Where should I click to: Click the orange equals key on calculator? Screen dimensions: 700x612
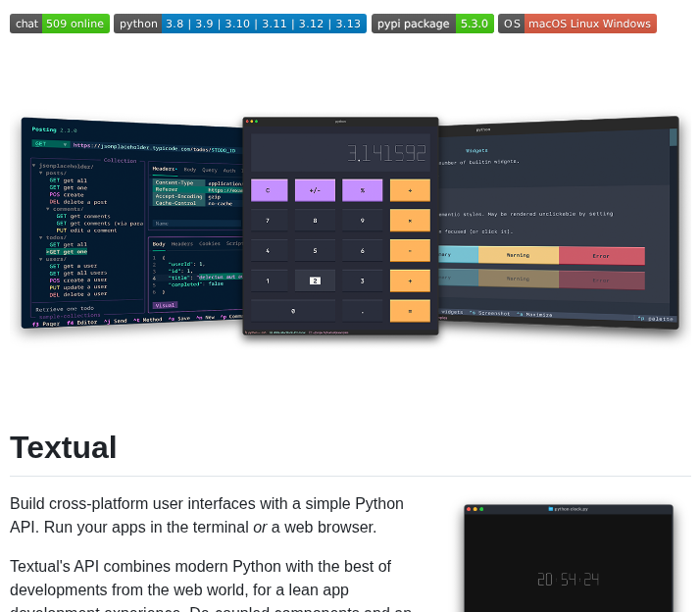pyautogui.click(x=410, y=311)
